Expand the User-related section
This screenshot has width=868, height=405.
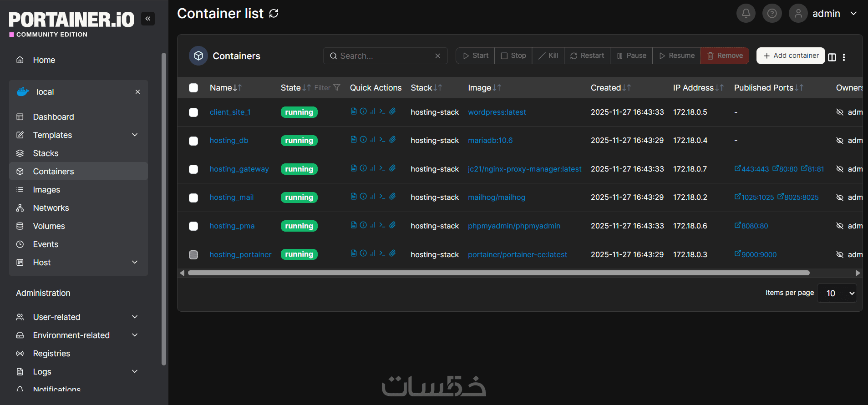coord(135,317)
